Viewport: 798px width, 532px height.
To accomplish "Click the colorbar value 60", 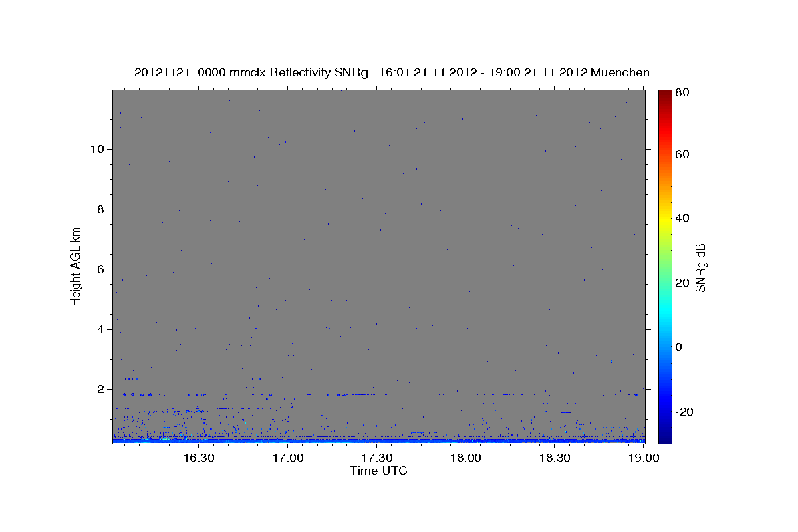I will (684, 154).
